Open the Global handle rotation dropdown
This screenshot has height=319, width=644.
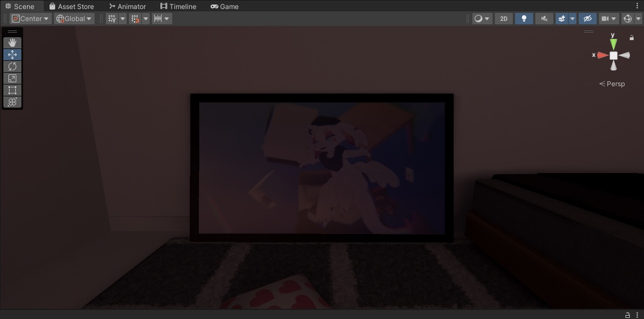coord(74,18)
